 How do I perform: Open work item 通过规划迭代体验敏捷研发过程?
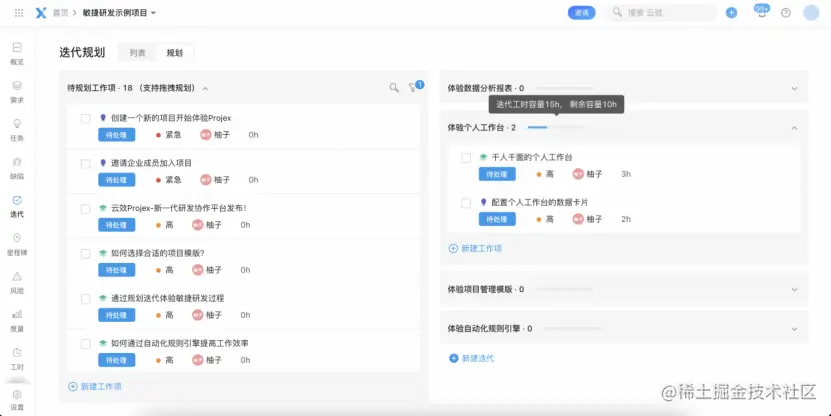[167, 298]
